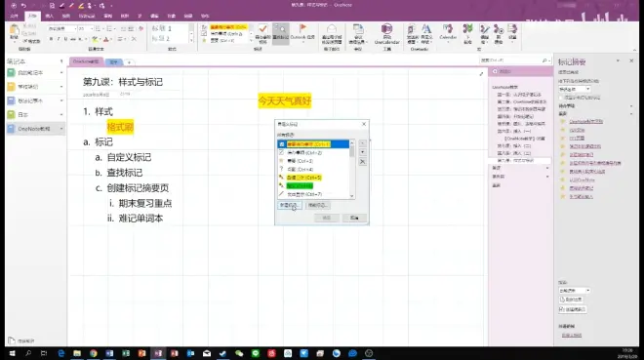Select the highlighted Ctrl+1 tag in list
This screenshot has height=360, width=644.
[x=314, y=144]
